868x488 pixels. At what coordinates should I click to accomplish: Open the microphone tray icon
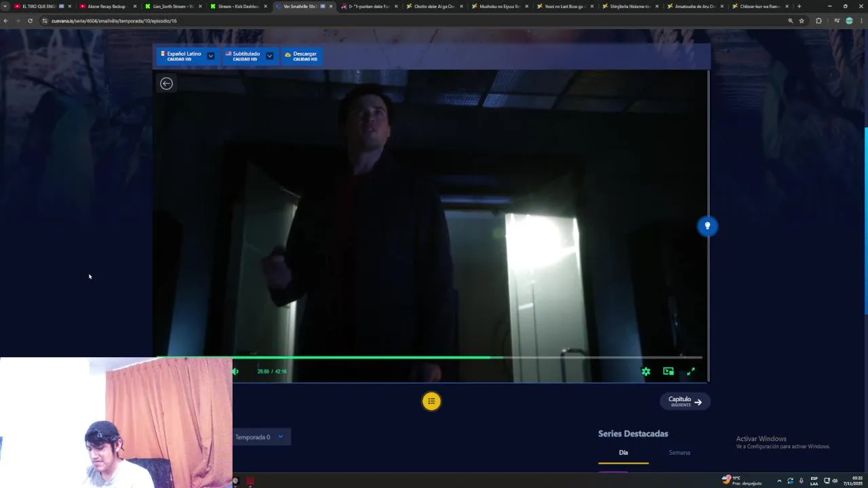802,481
